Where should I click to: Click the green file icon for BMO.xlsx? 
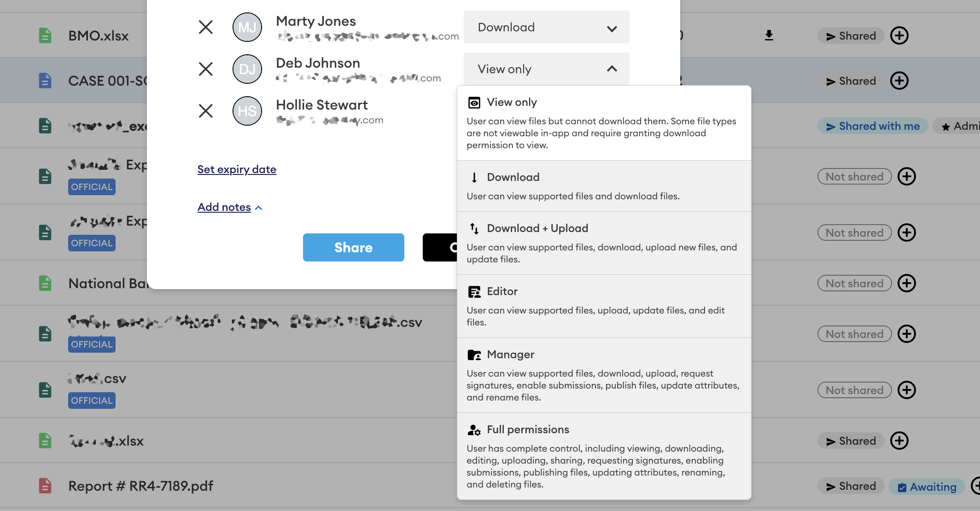point(45,35)
